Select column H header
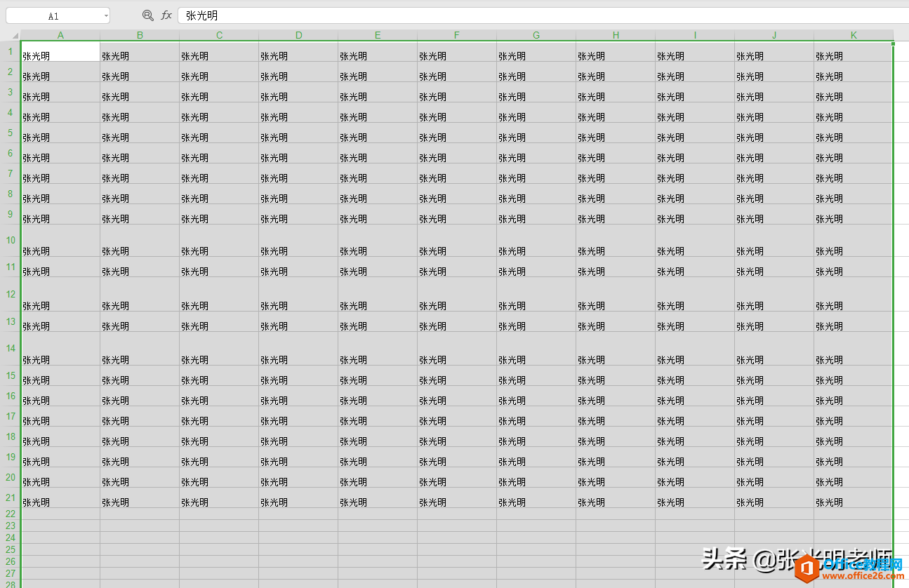909x588 pixels. coord(616,35)
